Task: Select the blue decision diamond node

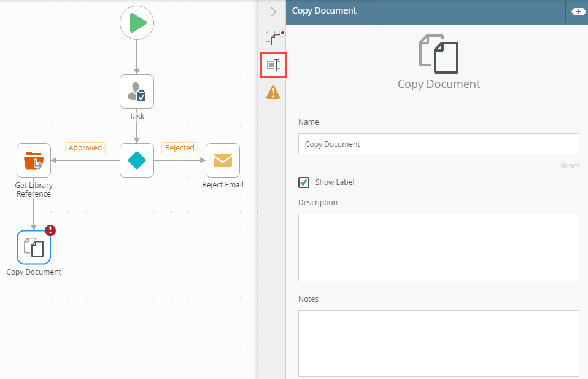Action: tap(137, 160)
